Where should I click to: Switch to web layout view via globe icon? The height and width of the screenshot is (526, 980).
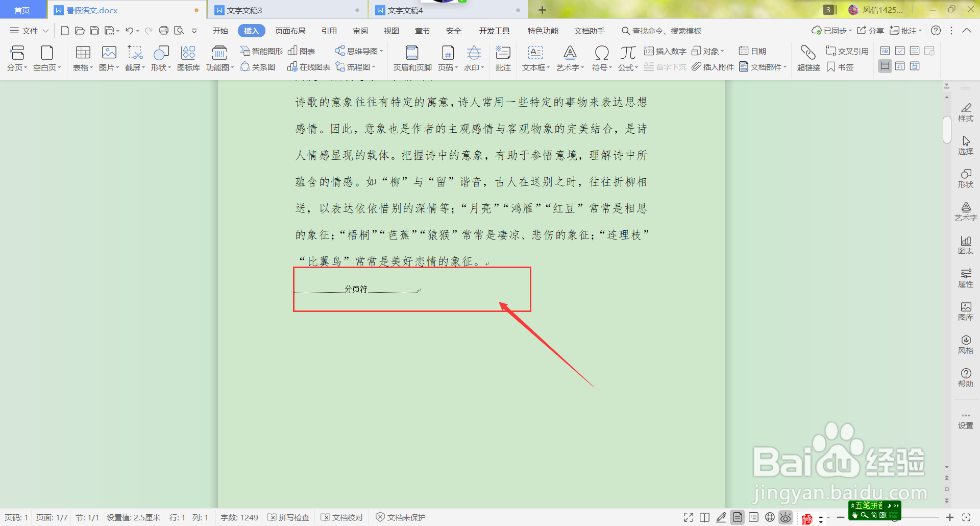[x=769, y=517]
